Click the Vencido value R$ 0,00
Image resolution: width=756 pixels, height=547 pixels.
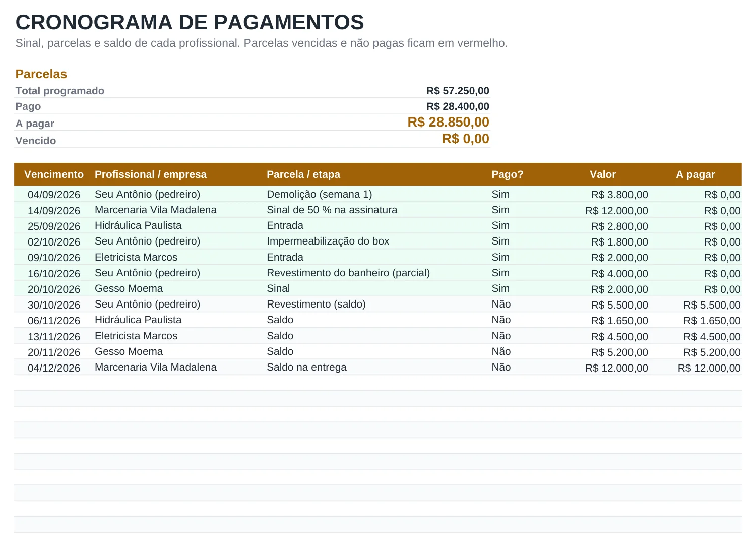466,139
